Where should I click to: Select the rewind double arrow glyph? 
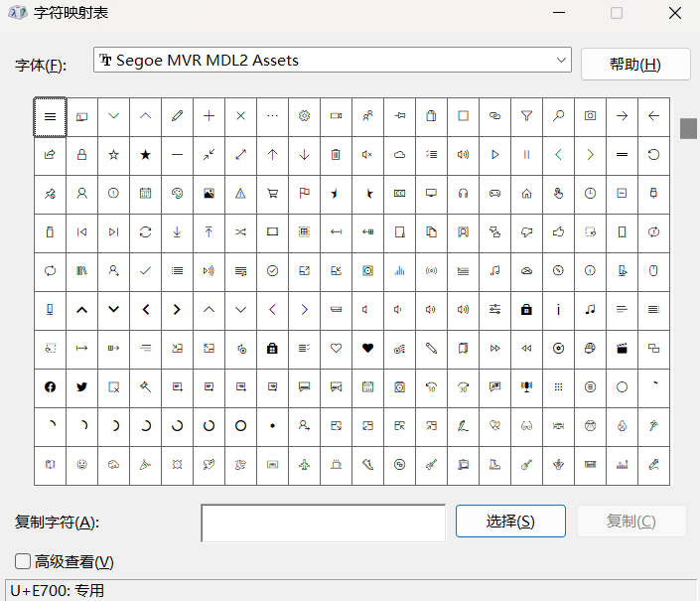pyautogui.click(x=527, y=349)
